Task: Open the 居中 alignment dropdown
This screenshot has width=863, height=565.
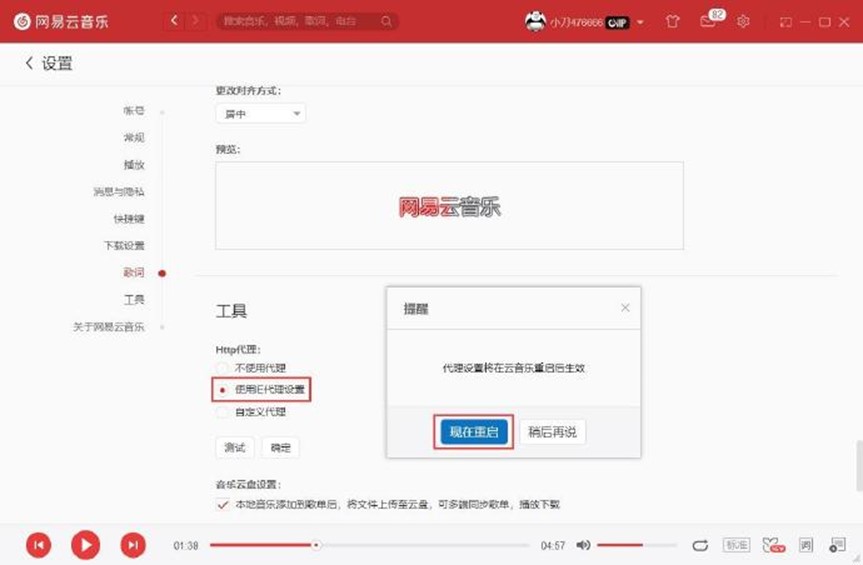Action: (261, 114)
